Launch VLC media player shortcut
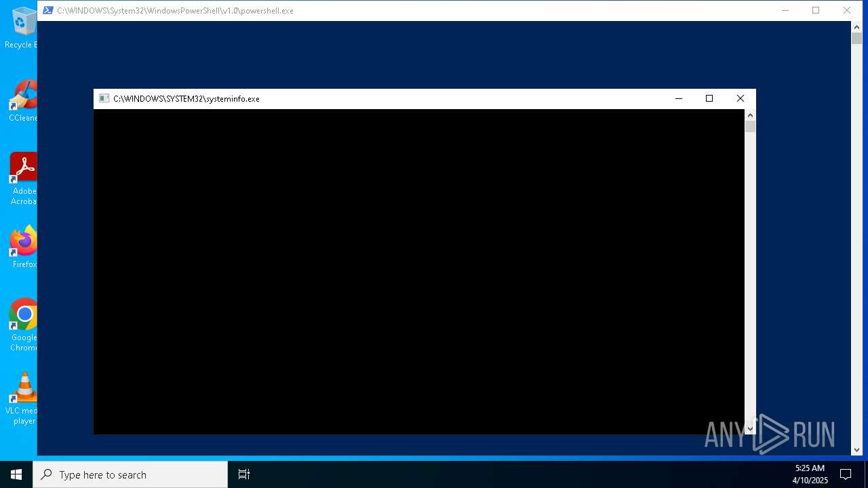The height and width of the screenshot is (488, 868). tap(22, 398)
